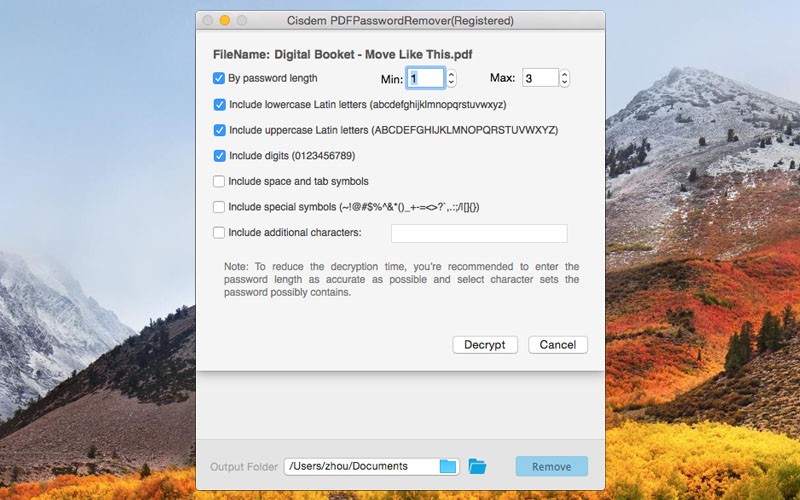Click the Min password length field
The image size is (800, 500).
[x=426, y=78]
